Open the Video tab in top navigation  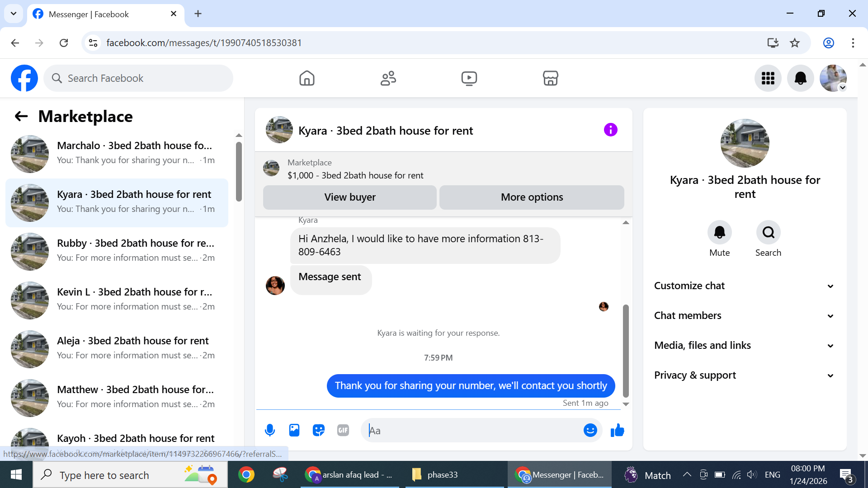(469, 78)
